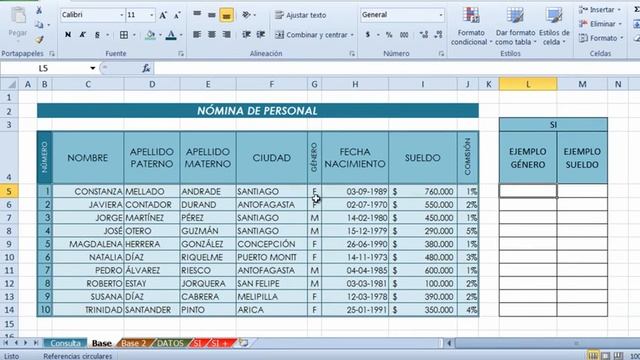
Task: Click the Formato cells button
Action: [x=601, y=38]
